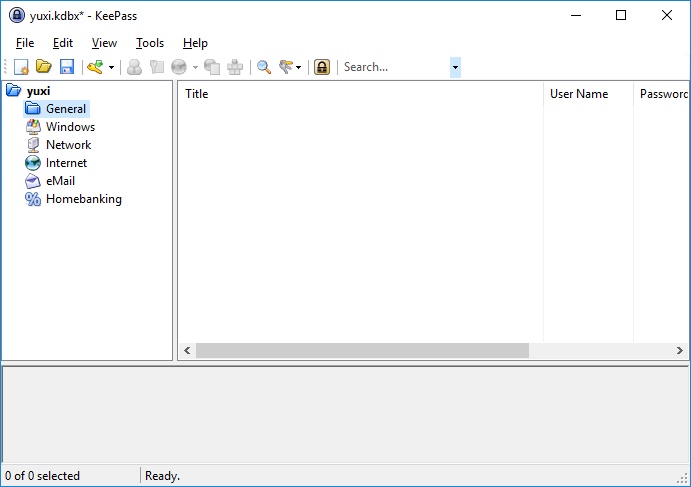Click the '0 of 0 selected' status text
The height and width of the screenshot is (487, 691).
click(x=42, y=476)
